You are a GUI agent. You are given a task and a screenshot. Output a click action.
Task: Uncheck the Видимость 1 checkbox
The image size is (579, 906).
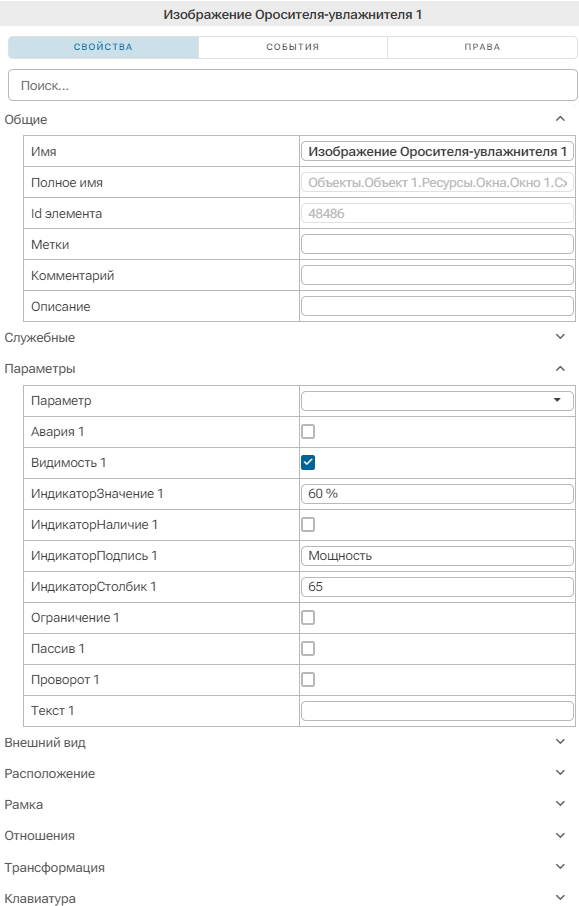click(308, 463)
